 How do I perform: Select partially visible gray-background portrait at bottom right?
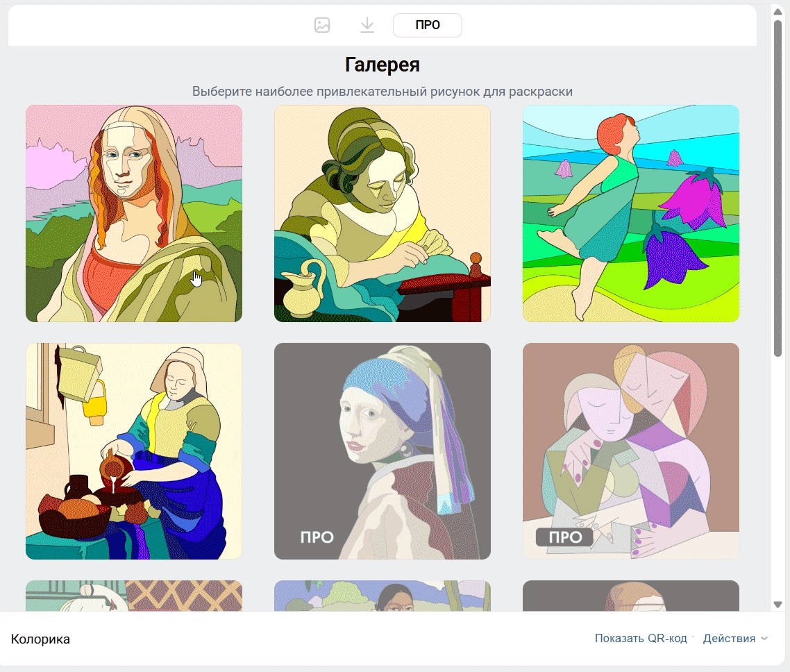point(631,596)
